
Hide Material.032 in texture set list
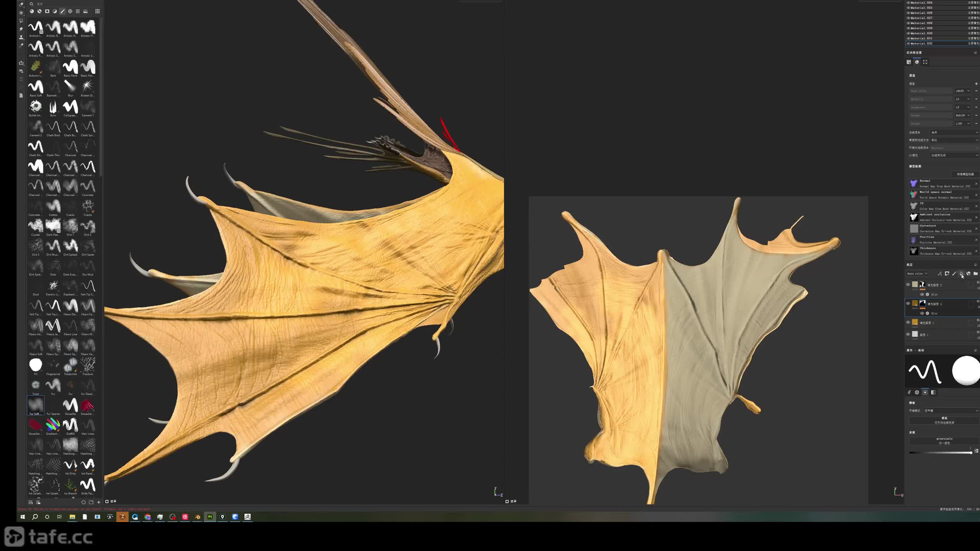point(908,44)
